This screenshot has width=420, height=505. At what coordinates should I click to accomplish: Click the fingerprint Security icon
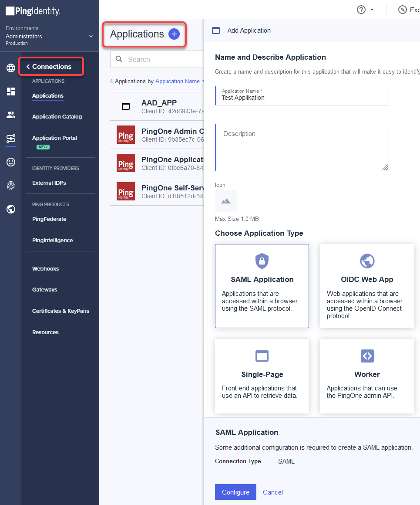coord(11,186)
